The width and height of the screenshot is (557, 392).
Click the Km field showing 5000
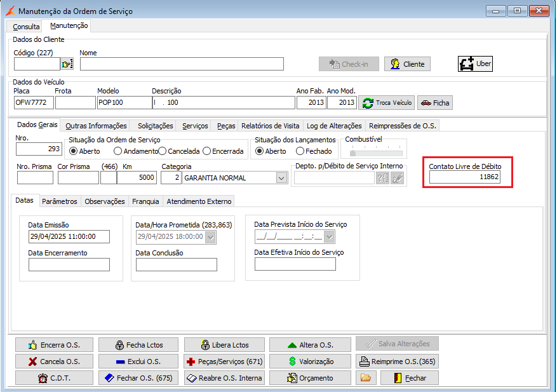click(137, 178)
